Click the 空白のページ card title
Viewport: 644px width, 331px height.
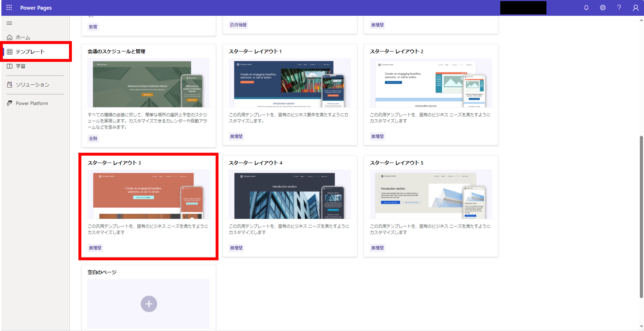coord(102,272)
